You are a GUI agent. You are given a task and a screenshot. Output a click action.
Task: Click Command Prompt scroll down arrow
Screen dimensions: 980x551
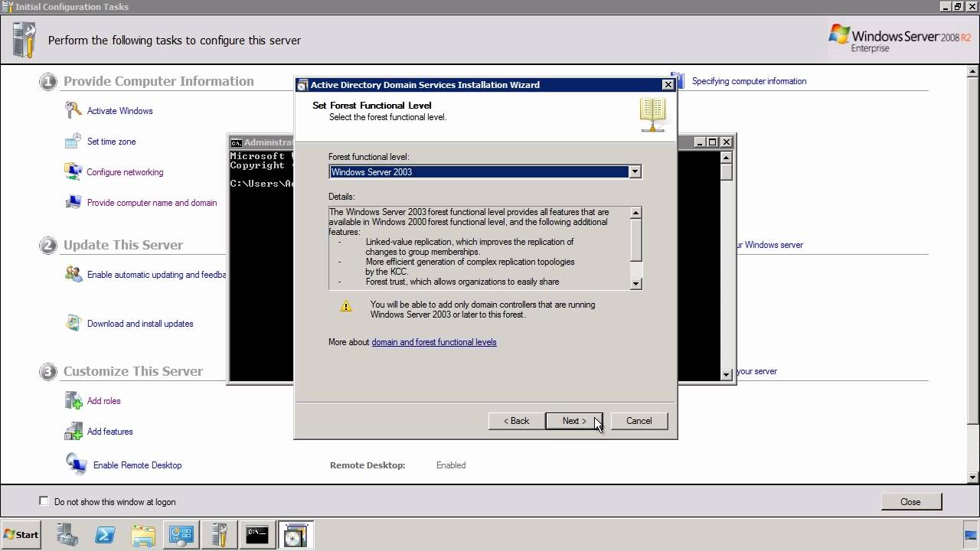[x=727, y=375]
